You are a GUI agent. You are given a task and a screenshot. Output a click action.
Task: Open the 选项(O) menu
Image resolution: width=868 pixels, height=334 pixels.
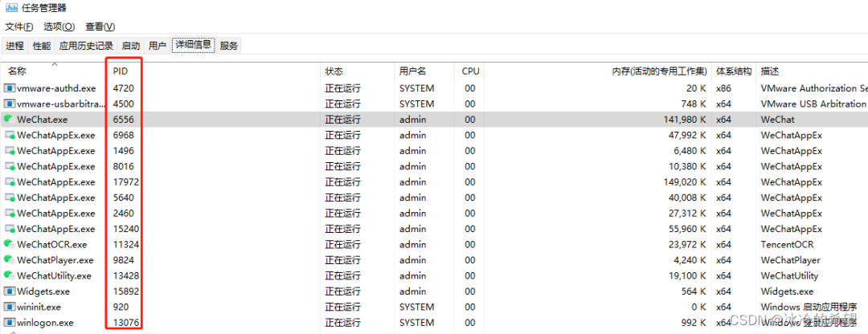pyautogui.click(x=59, y=26)
